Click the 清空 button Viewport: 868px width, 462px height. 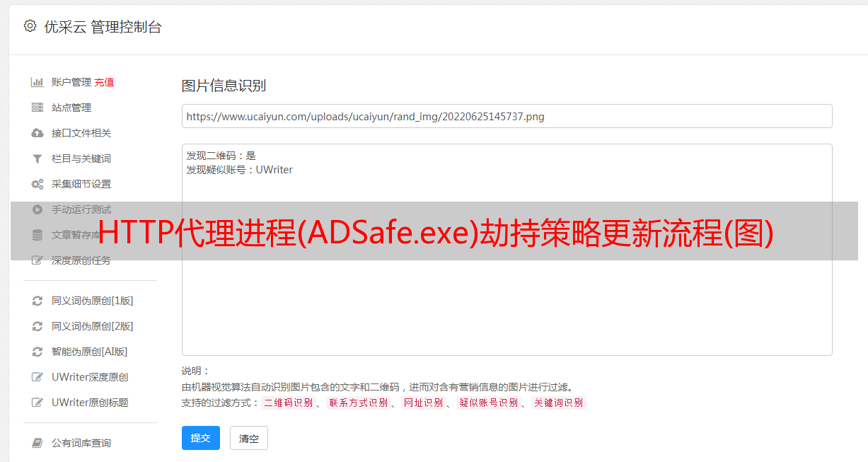click(249, 438)
